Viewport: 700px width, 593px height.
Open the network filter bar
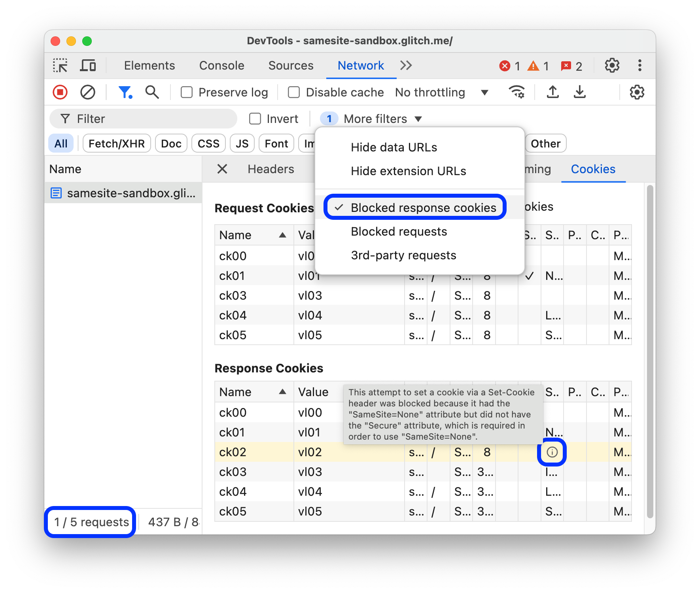(125, 92)
